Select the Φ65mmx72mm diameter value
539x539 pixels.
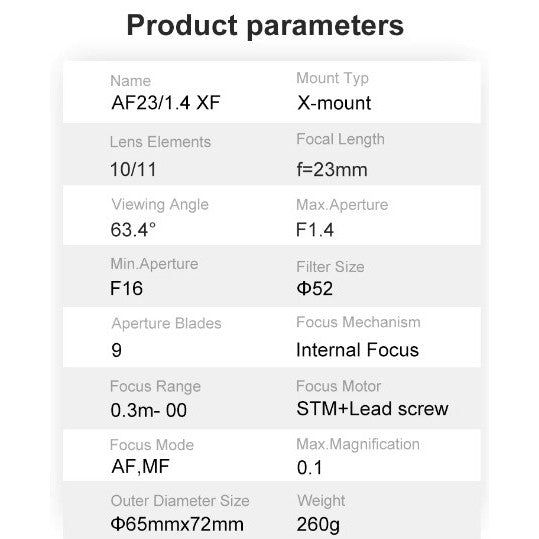click(x=177, y=524)
